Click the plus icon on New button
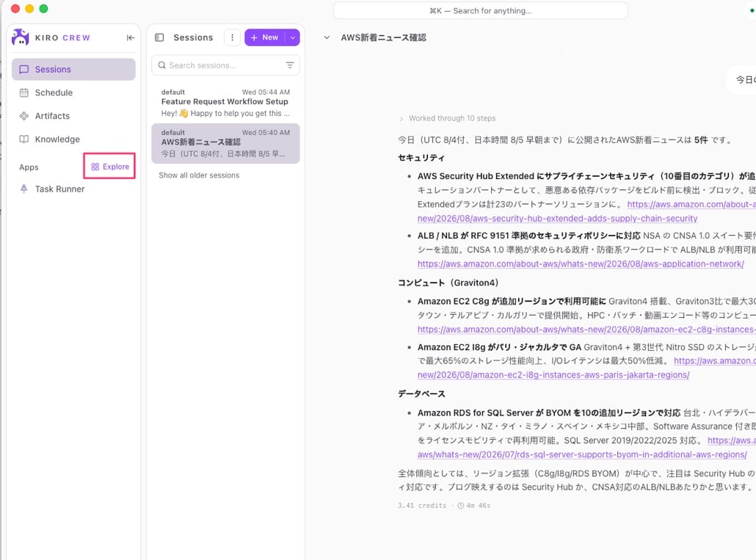The width and height of the screenshot is (756, 560). 254,37
